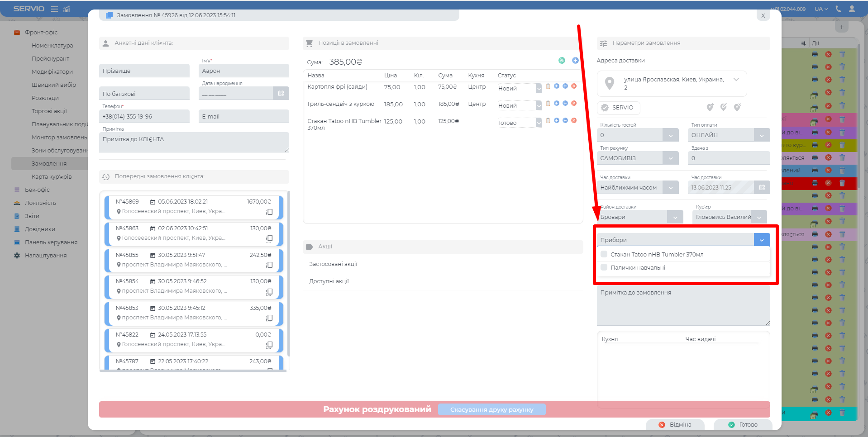Viewport: 868px width, 437px height.
Task: Copy previous order №45869
Action: [x=269, y=212]
